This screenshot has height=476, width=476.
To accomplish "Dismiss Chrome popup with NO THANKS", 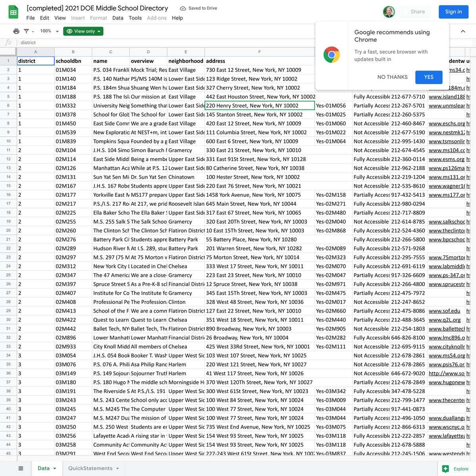I will point(392,77).
